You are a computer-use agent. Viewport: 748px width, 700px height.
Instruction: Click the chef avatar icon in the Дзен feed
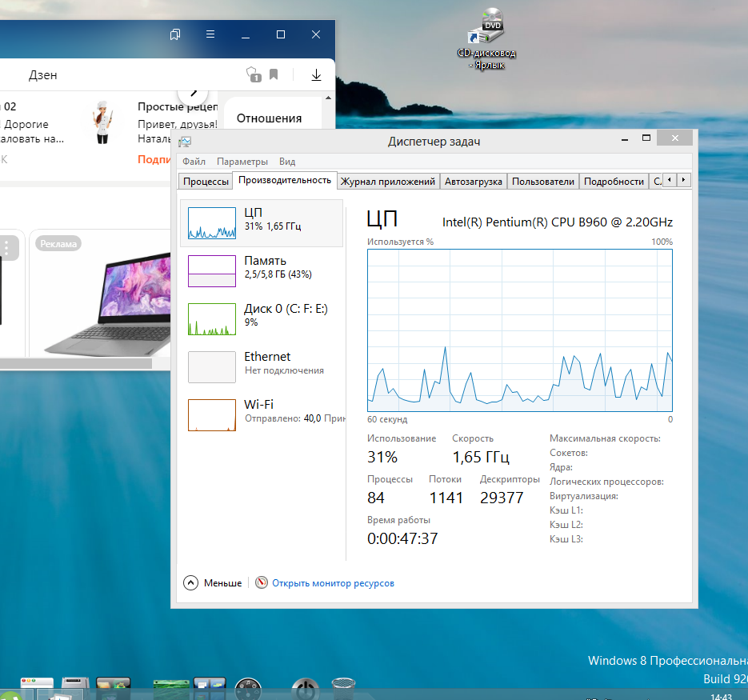[103, 122]
